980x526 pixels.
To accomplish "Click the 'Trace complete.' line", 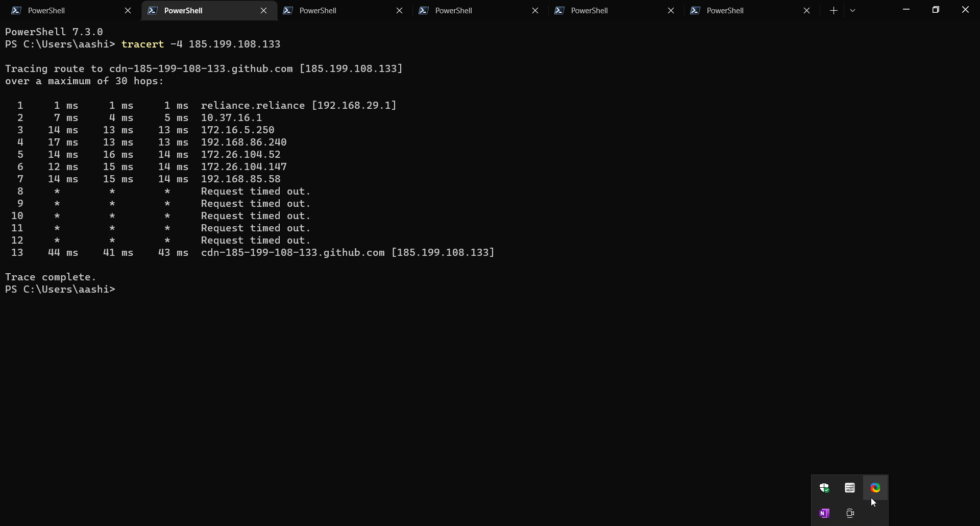I will tap(51, 277).
